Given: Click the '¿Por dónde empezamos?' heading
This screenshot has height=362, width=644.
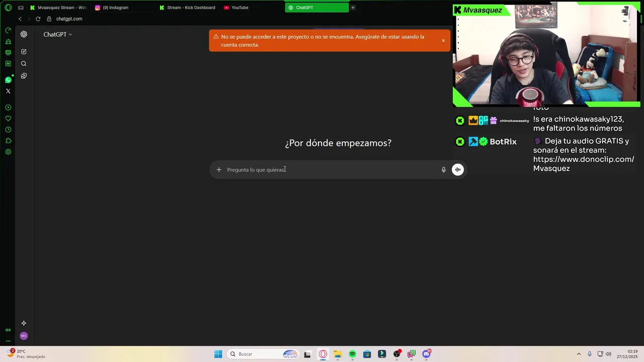Looking at the screenshot, I should click(338, 143).
